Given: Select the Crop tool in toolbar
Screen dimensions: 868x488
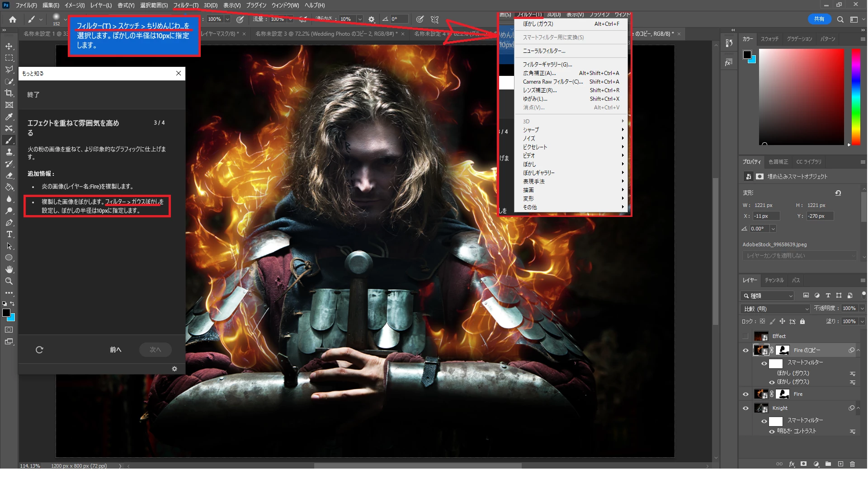Looking at the screenshot, I should coord(9,93).
